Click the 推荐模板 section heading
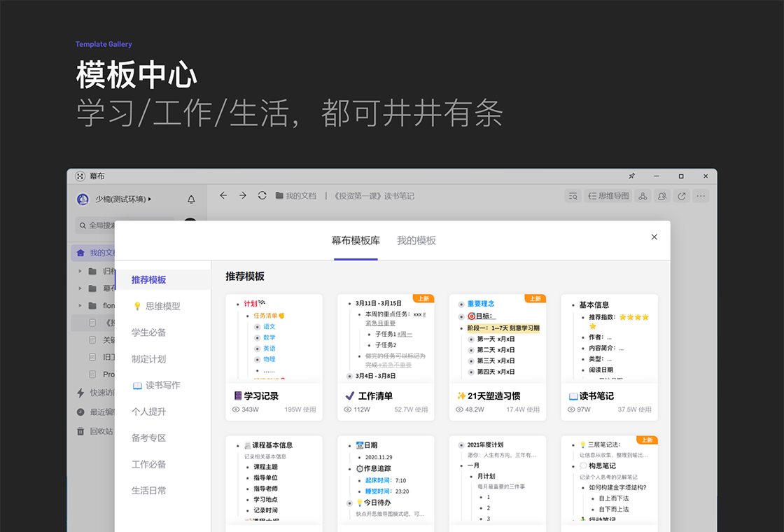 tap(245, 276)
